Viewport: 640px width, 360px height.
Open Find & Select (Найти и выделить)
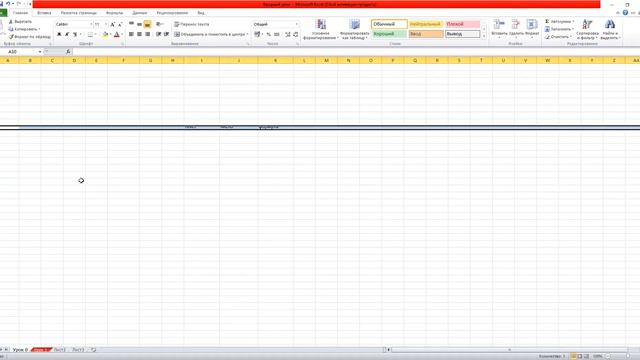click(610, 29)
